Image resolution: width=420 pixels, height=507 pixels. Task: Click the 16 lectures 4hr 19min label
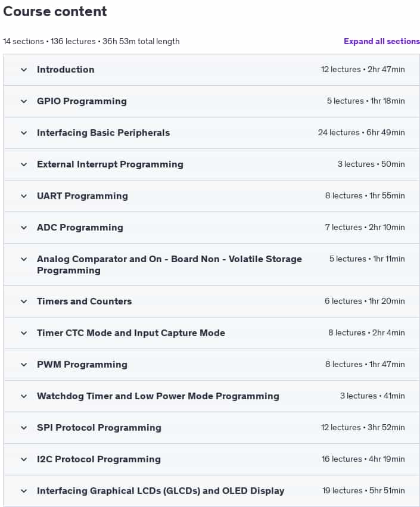click(x=363, y=459)
